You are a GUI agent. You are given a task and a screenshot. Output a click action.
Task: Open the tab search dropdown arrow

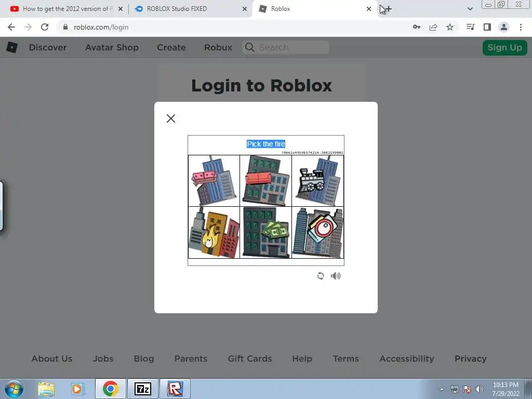(470, 9)
